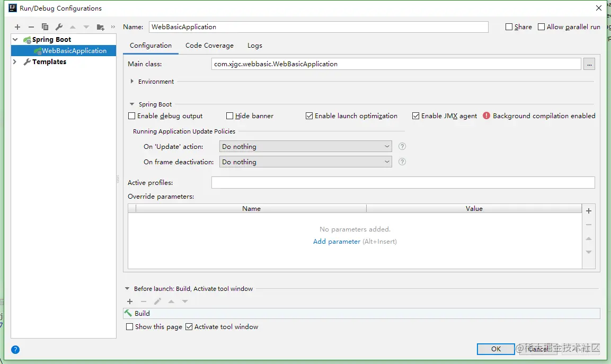Click the Value column header
The image size is (611, 364).
474,209
